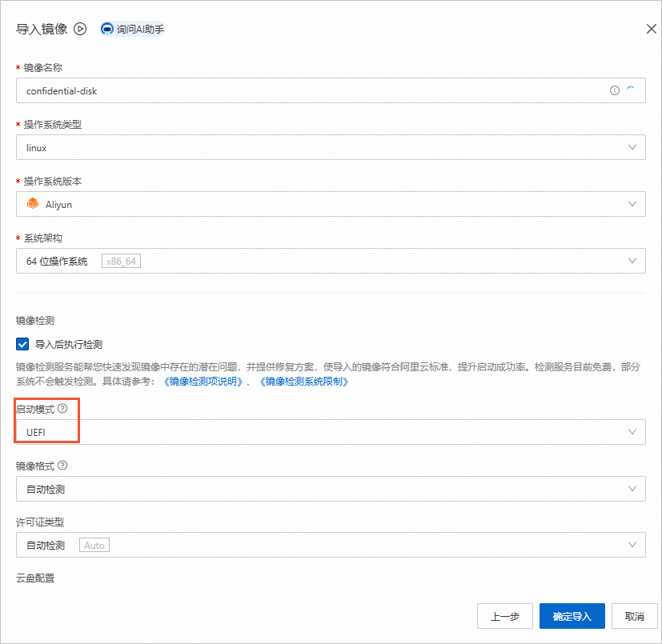
Task: Click the 镜像名称 input field
Action: (331, 90)
